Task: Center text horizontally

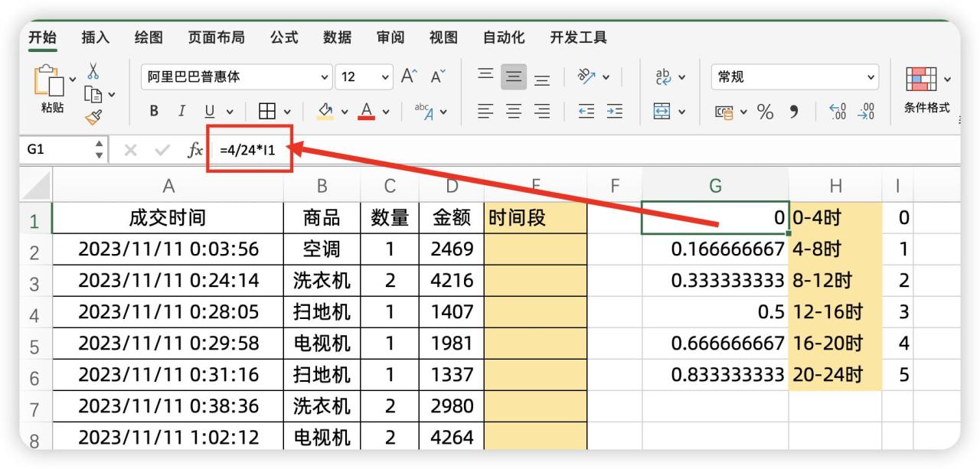Action: point(514,112)
